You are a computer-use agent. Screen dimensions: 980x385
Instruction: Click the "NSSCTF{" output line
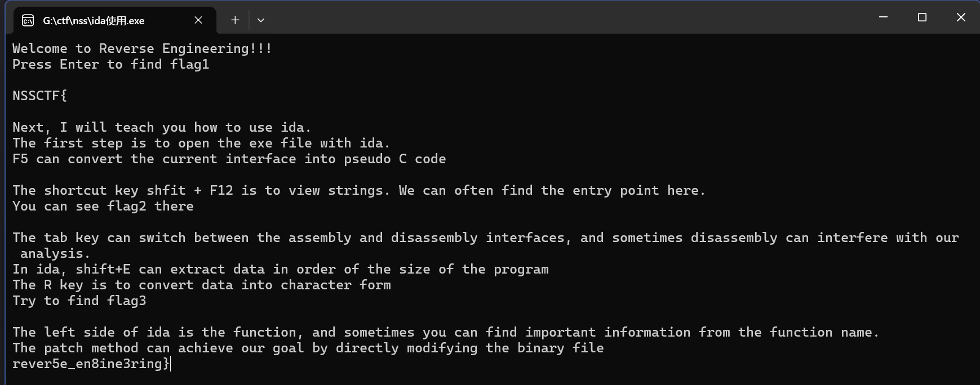(39, 96)
